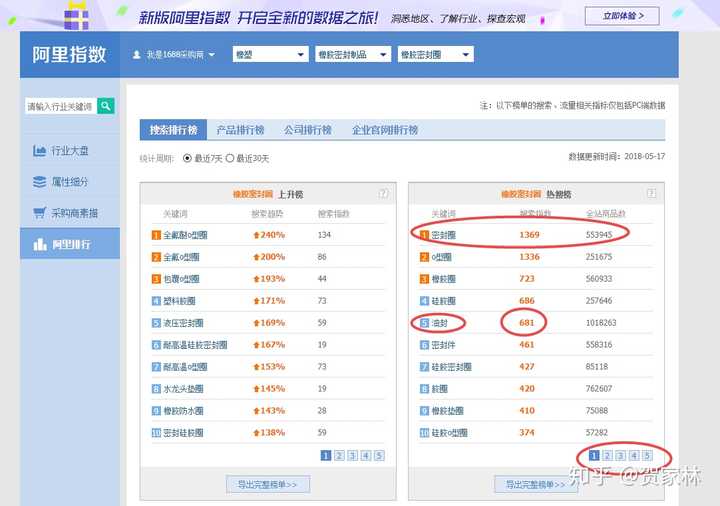Image resolution: width=720 pixels, height=506 pixels.
Task: Open keyword 密封圈 in 热搜榜
Action: pyautogui.click(x=444, y=235)
